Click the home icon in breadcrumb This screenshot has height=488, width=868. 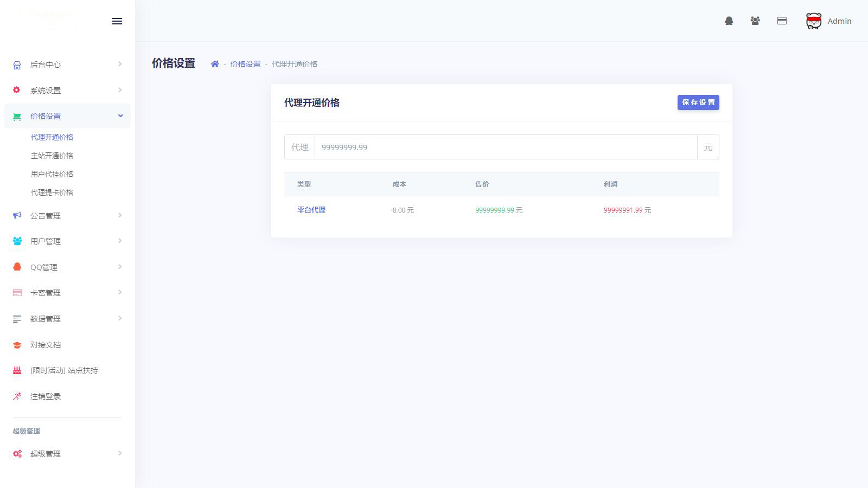215,64
